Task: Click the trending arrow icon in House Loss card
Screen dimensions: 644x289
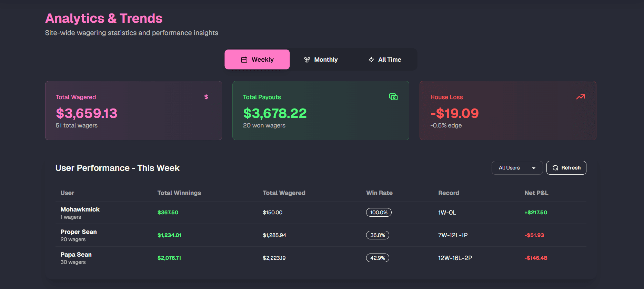Action: (x=581, y=97)
